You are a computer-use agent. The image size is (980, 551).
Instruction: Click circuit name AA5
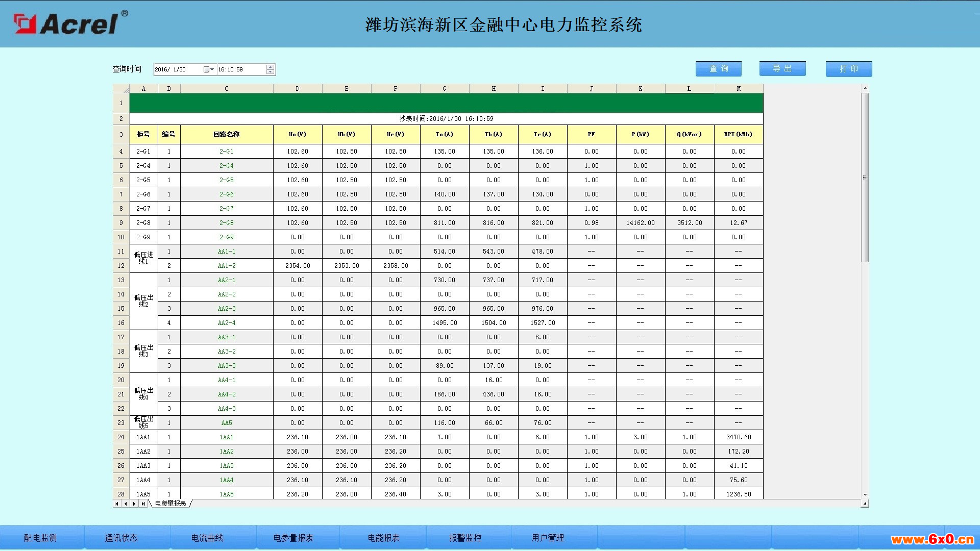point(227,423)
